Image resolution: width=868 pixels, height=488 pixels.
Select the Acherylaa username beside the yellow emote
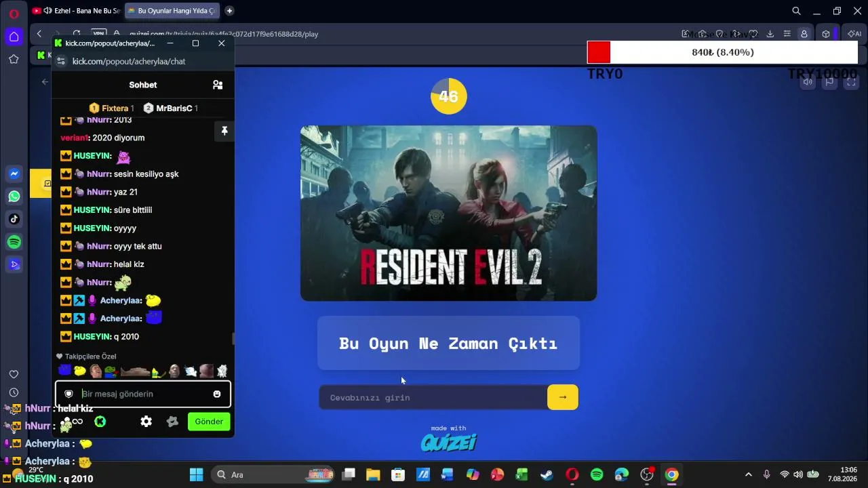[121, 300]
